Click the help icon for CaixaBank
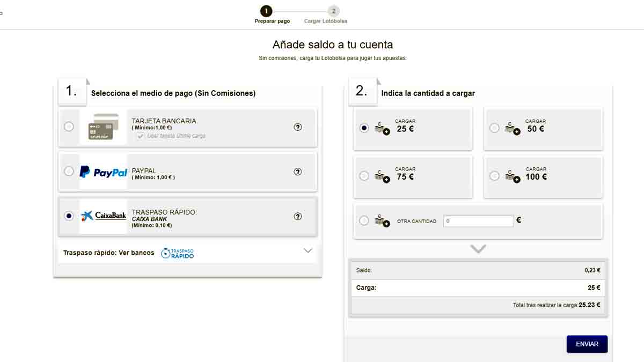This screenshot has width=644, height=362. coord(298,216)
